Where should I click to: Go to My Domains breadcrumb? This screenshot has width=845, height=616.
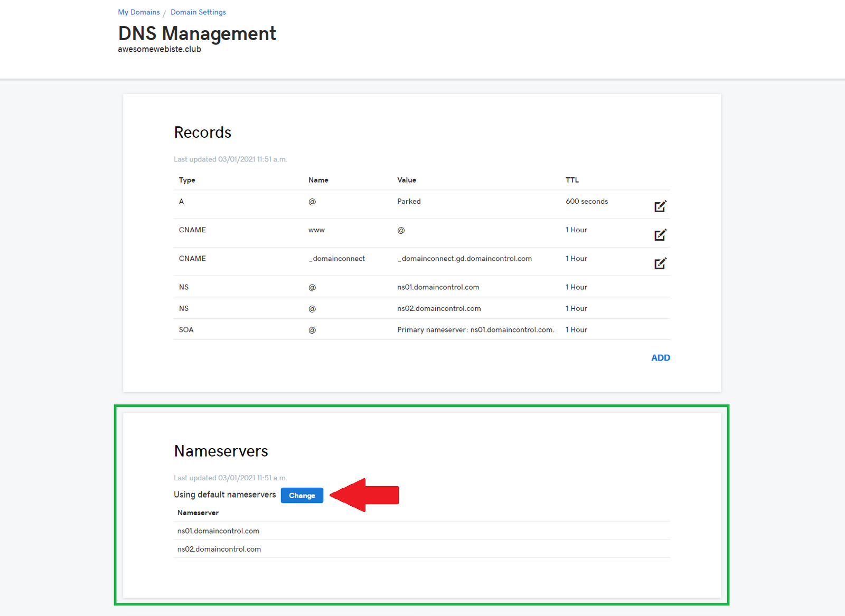click(139, 12)
